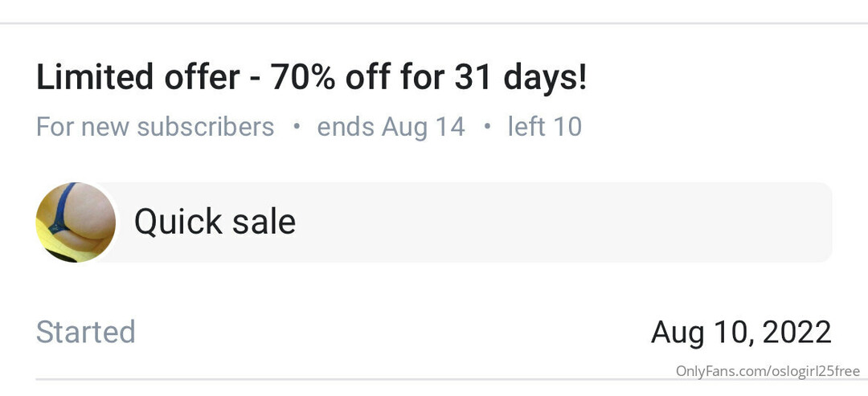Click the word "subscribers" in the offer details
The width and height of the screenshot is (868, 396).
(x=206, y=127)
